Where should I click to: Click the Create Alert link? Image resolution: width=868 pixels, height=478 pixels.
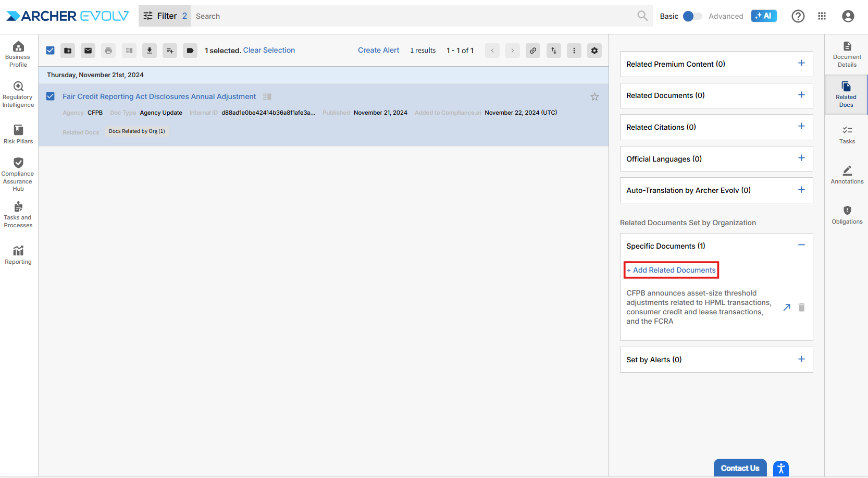click(x=378, y=51)
